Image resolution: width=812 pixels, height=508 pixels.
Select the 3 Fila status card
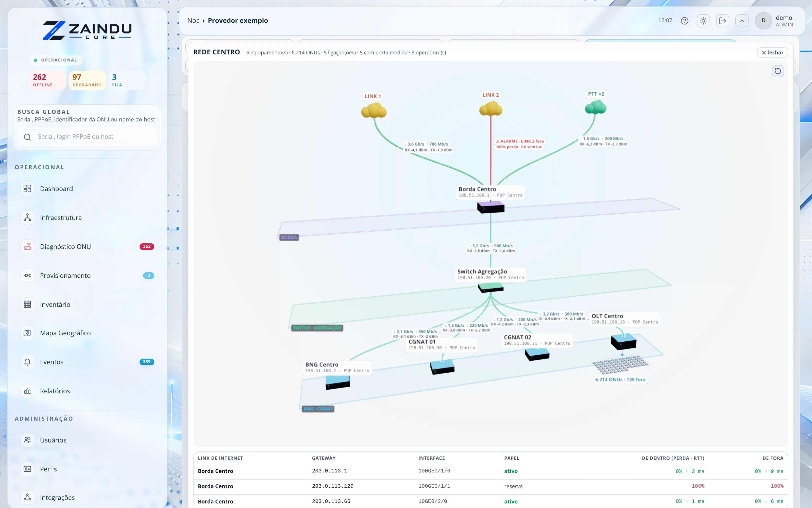127,80
